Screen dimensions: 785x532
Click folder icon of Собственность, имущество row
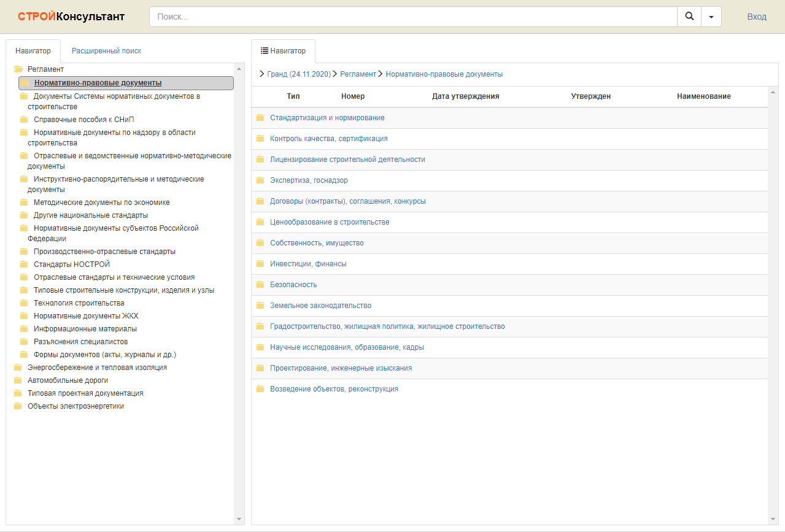pyautogui.click(x=260, y=243)
